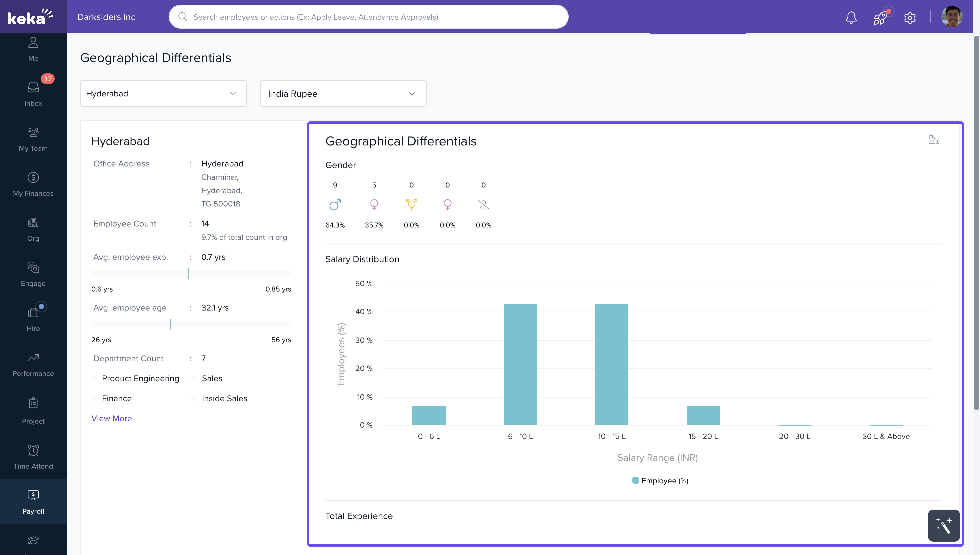
Task: Open the settings gear
Action: coord(910,18)
